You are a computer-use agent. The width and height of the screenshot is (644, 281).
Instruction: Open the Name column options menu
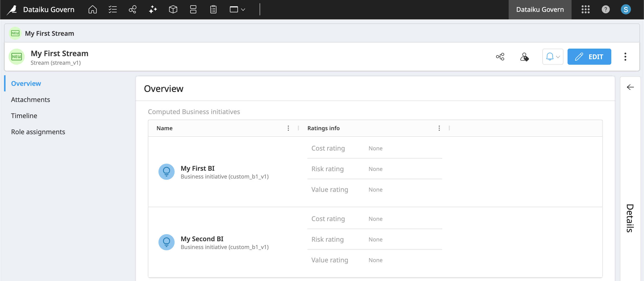pos(288,128)
